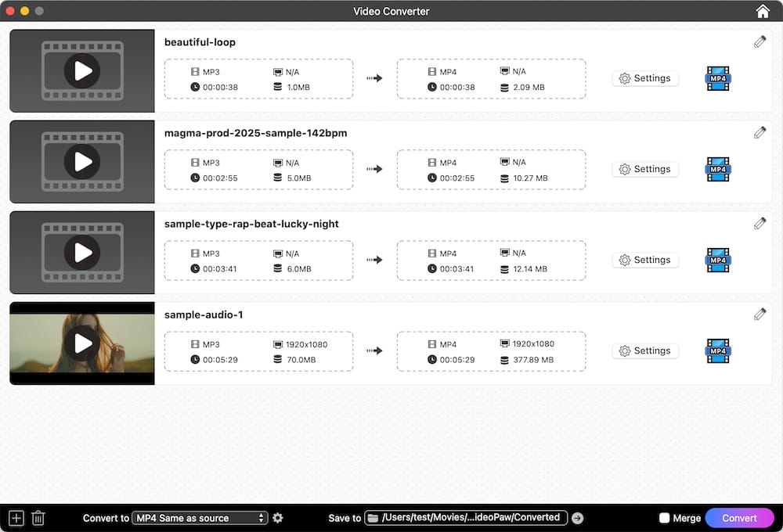Click the Video Converter title bar label
Screen dimensions: 783x532
click(391, 11)
